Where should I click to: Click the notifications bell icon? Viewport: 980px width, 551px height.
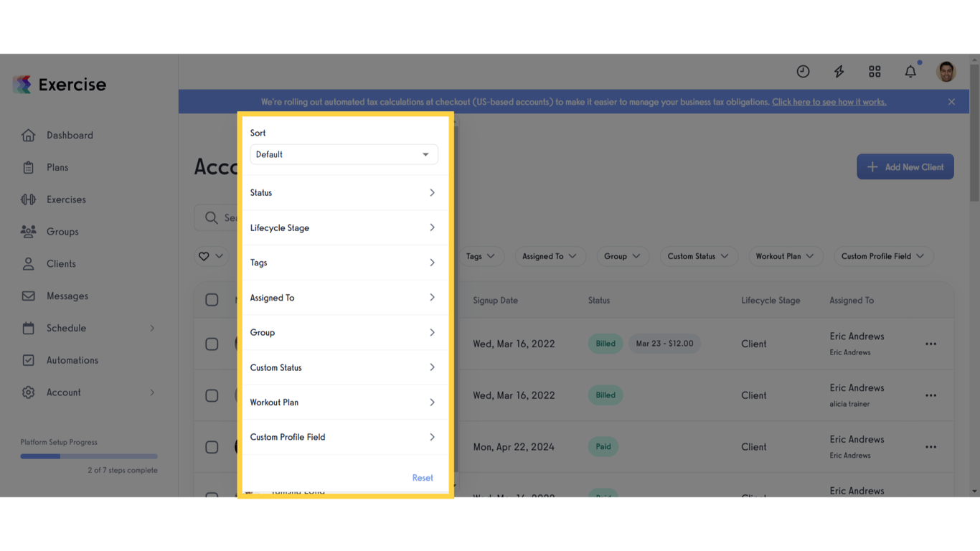click(x=910, y=71)
